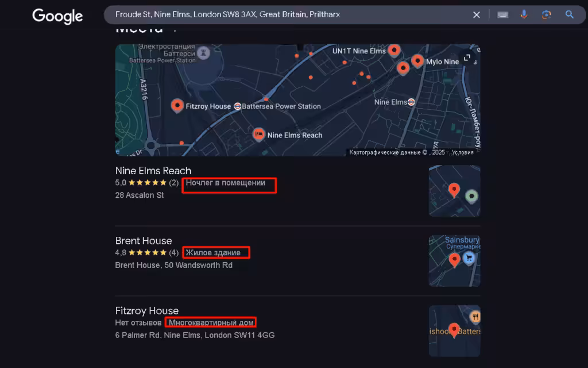This screenshot has height=368, width=588.
Task: Select the Fitzroy House map pin
Action: [177, 106]
